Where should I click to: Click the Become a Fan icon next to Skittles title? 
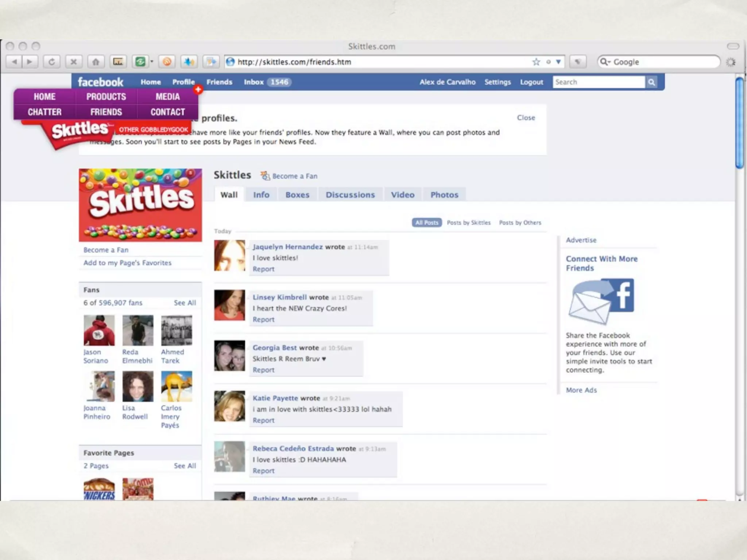pos(265,176)
